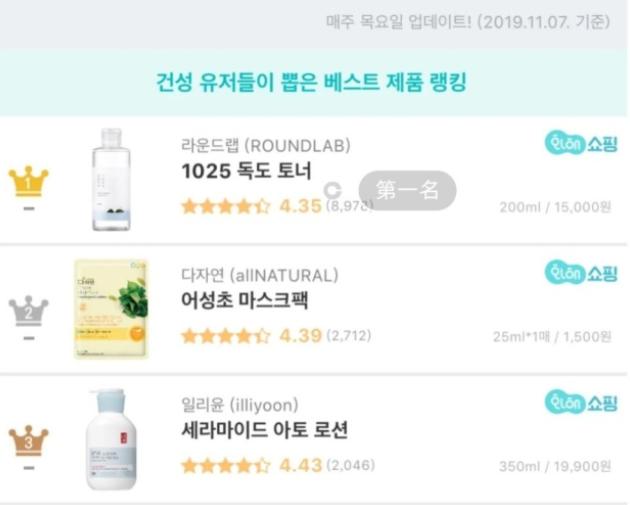Image resolution: width=630 pixels, height=505 pixels.
Task: Open shopping badge for 어성초 마스크팩
Action: pyautogui.click(x=581, y=272)
